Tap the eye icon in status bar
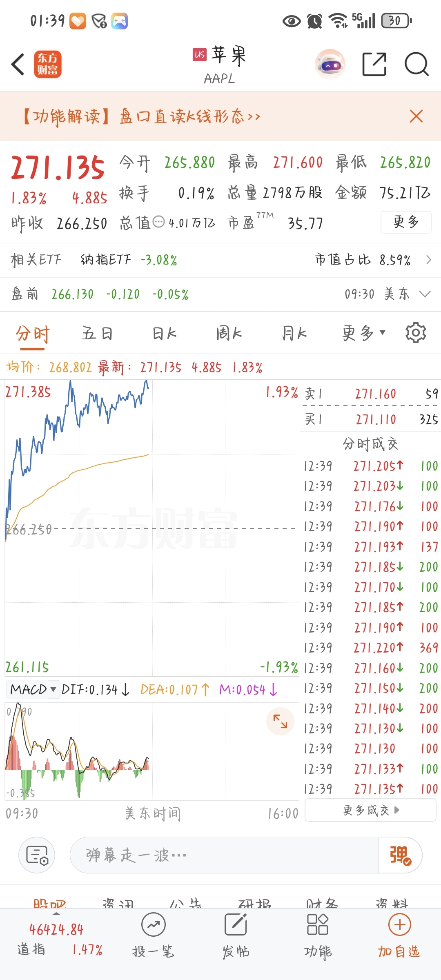The width and height of the screenshot is (441, 980). point(292,21)
